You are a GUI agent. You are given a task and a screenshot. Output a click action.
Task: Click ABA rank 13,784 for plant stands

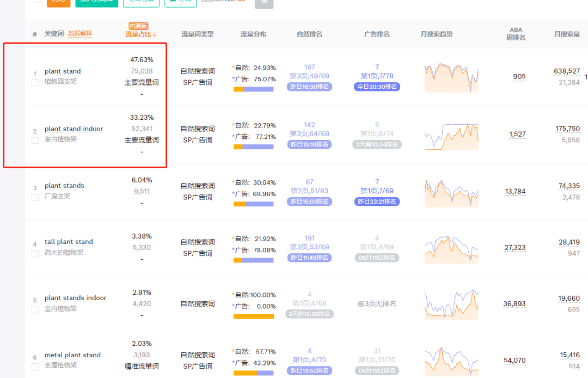515,192
